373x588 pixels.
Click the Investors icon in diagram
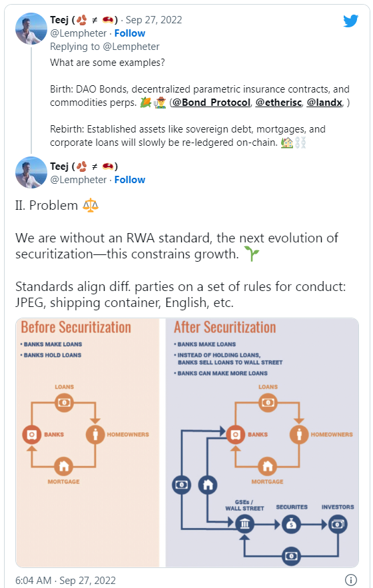tap(338, 524)
